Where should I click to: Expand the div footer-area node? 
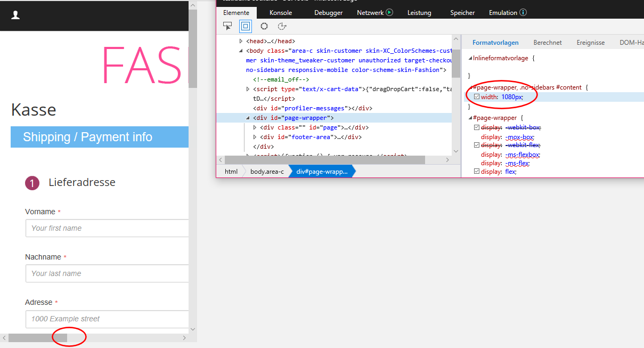255,137
